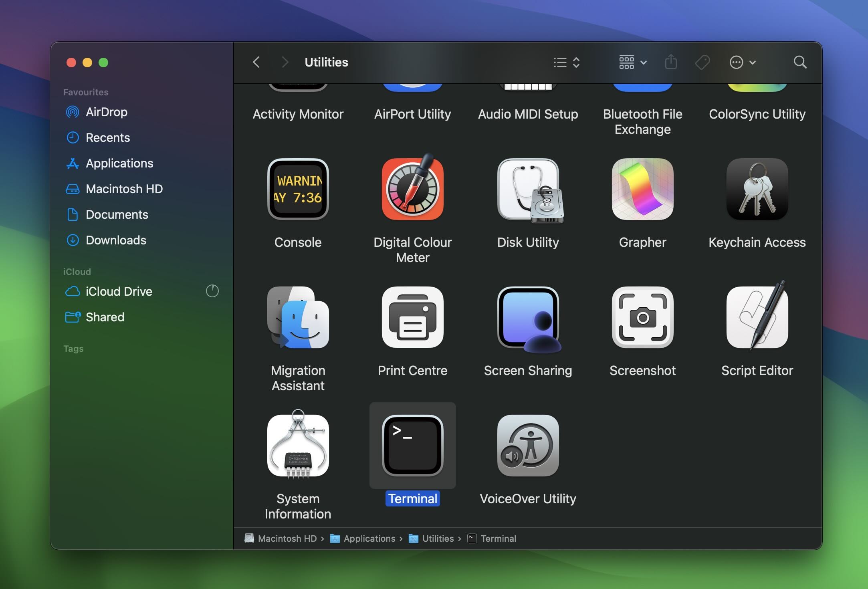The image size is (868, 589).
Task: Select the Print Centre icon
Action: point(412,317)
